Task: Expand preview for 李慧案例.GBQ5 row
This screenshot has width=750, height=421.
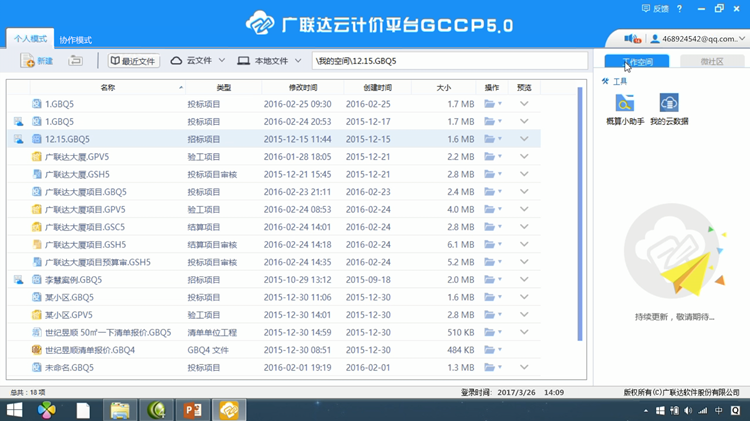Action: (524, 279)
